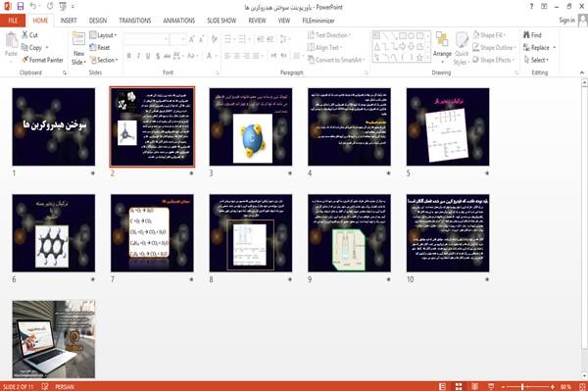
Task: Cut the selected slide
Action: pyautogui.click(x=29, y=35)
